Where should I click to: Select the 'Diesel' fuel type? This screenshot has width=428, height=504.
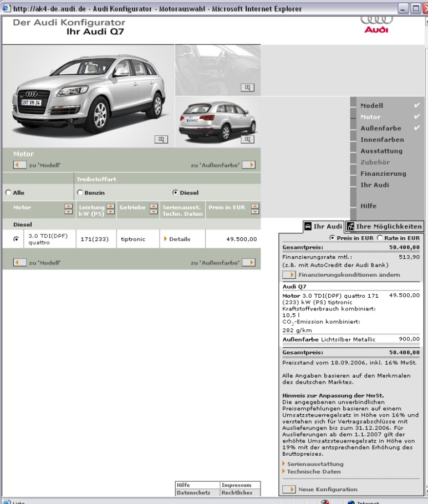(x=175, y=192)
